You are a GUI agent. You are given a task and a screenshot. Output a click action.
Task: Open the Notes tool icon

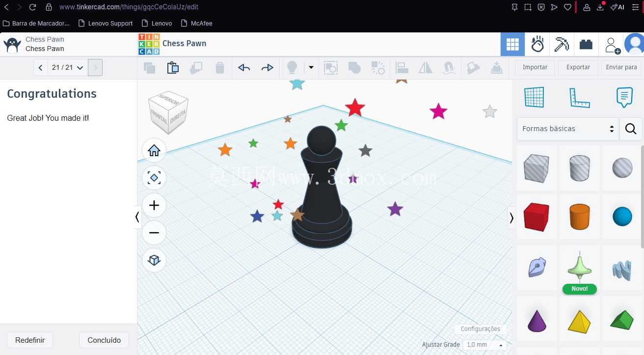point(624,97)
